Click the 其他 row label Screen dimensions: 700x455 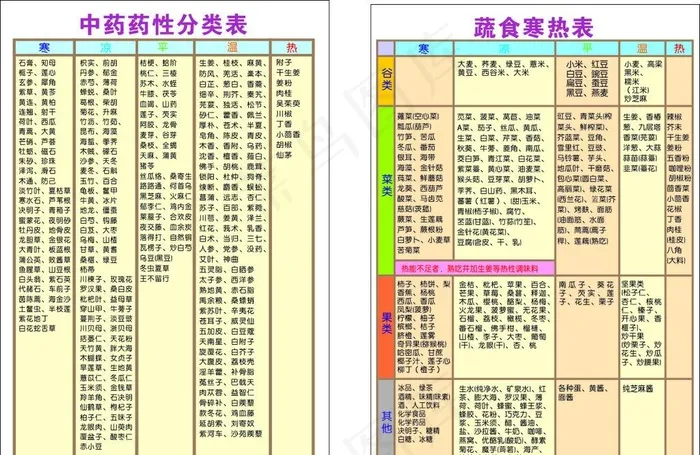click(x=387, y=422)
